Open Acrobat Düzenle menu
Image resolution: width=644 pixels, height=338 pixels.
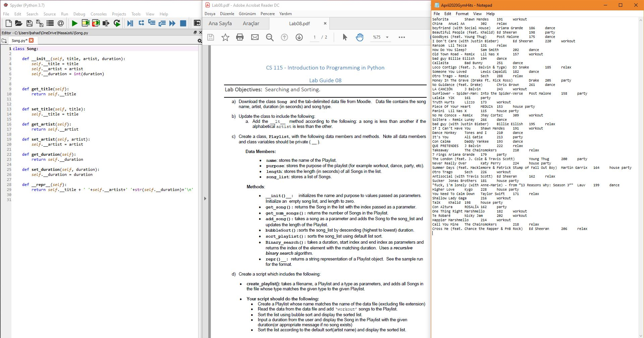click(227, 14)
